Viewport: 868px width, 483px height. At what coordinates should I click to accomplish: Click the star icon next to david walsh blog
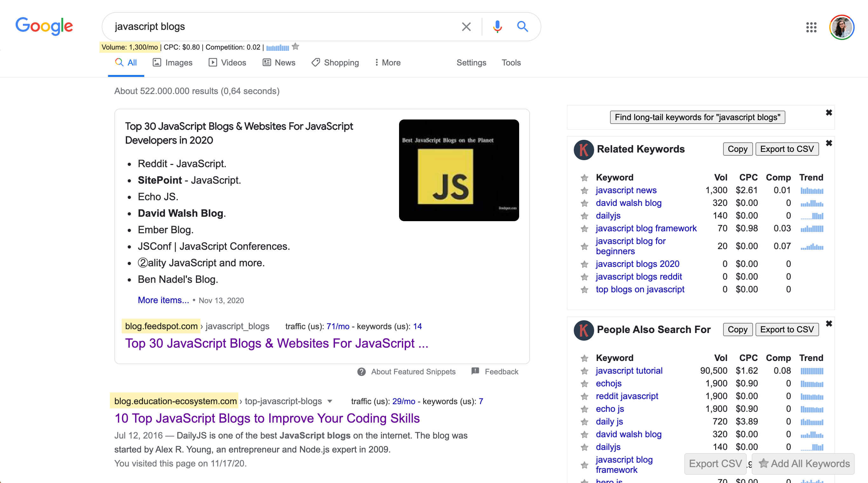[x=584, y=202]
